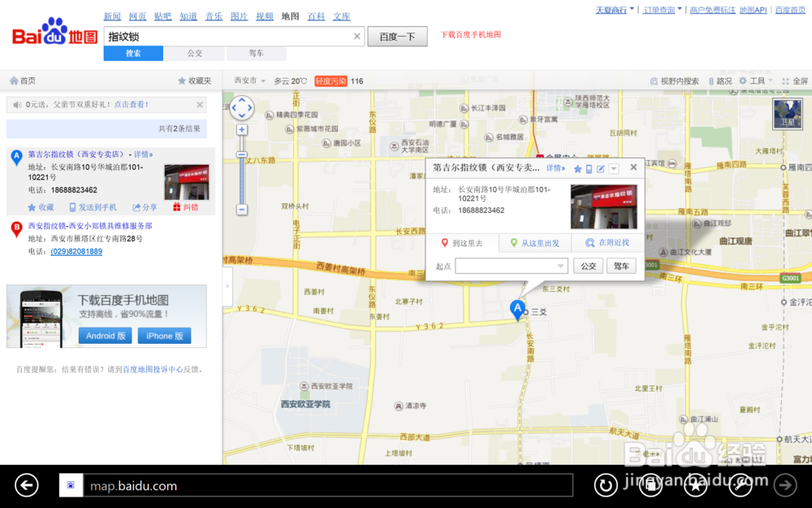Click 视野内搜索 search-in-view tool
812x508 pixels.
pyautogui.click(x=674, y=80)
